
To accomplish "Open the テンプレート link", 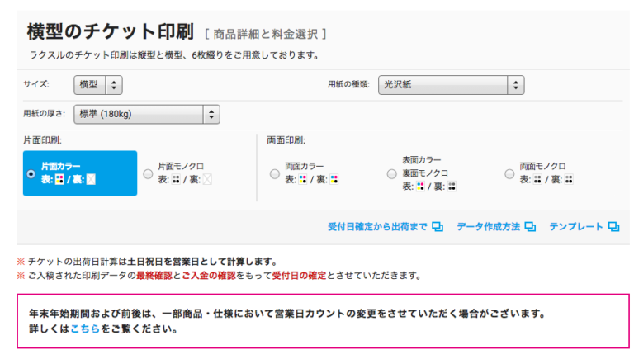I will tap(576, 227).
